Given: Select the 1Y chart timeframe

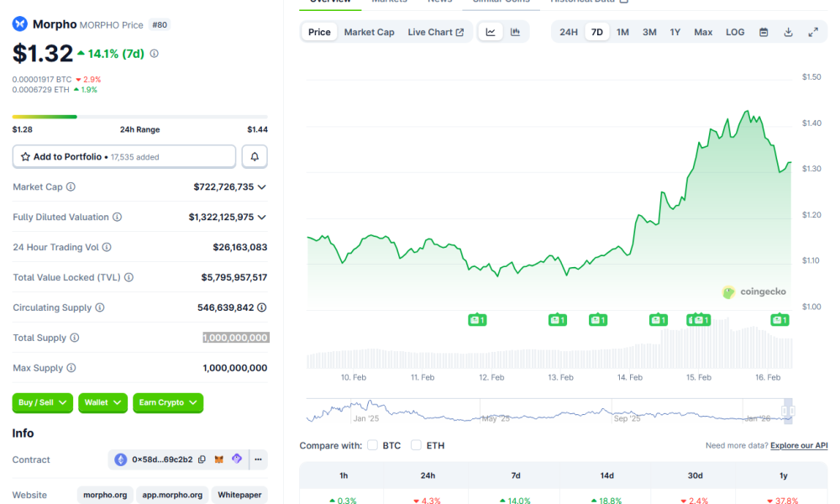Looking at the screenshot, I should (x=675, y=31).
